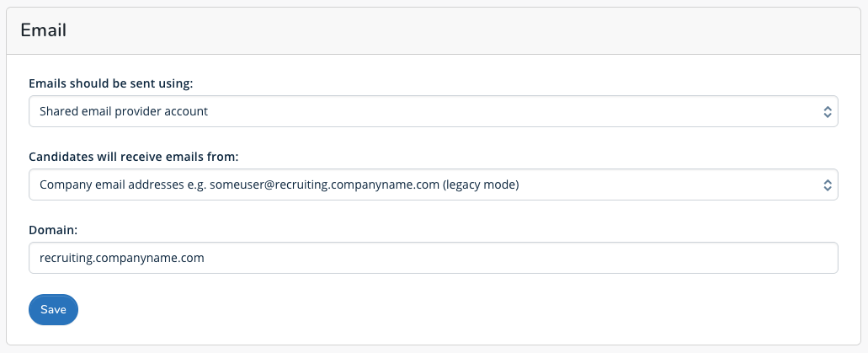The image size is (868, 353).
Task: Click the "Email" section heading
Action: (43, 30)
